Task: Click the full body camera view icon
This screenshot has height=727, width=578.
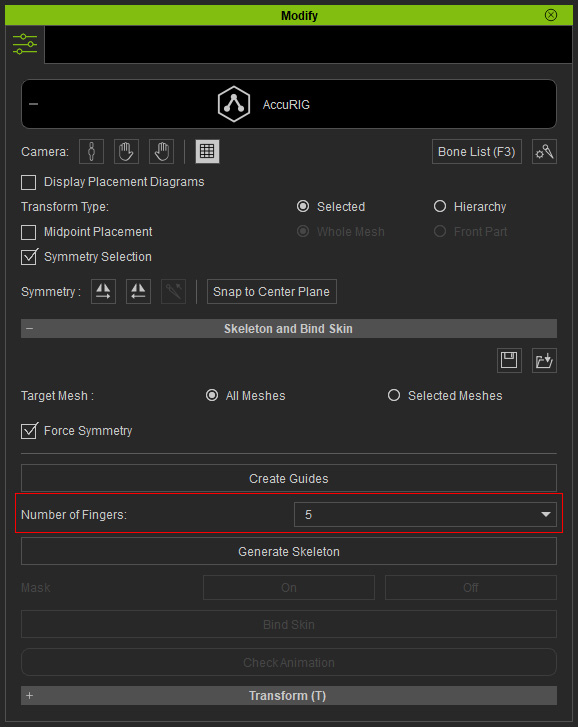Action: [91, 152]
